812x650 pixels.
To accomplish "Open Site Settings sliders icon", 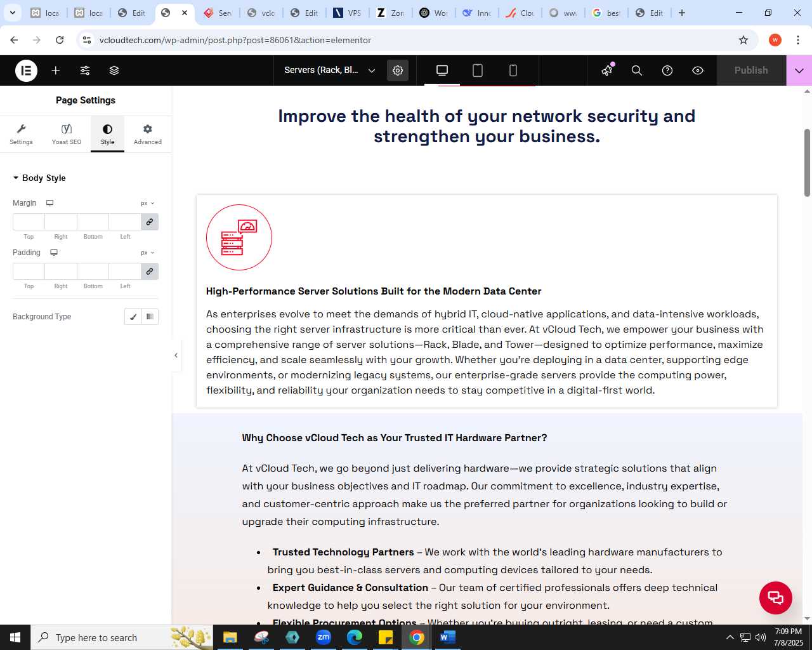I will pyautogui.click(x=85, y=70).
